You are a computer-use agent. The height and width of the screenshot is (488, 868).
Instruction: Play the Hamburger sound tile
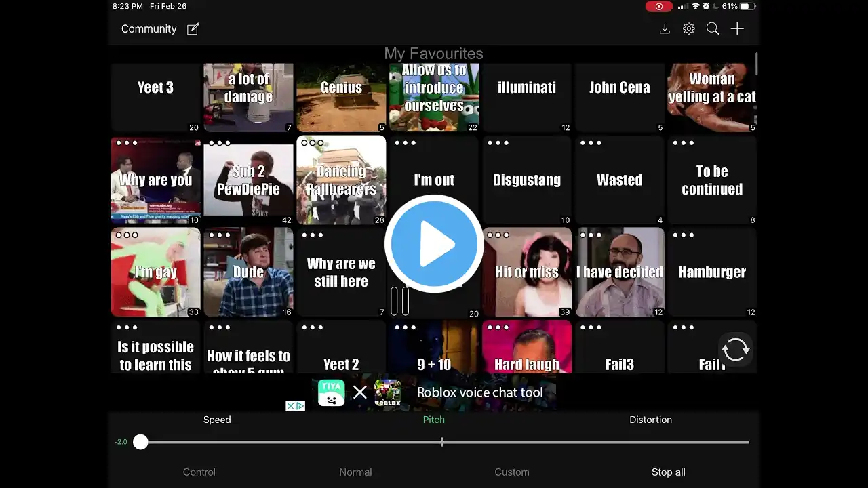pyautogui.click(x=712, y=272)
